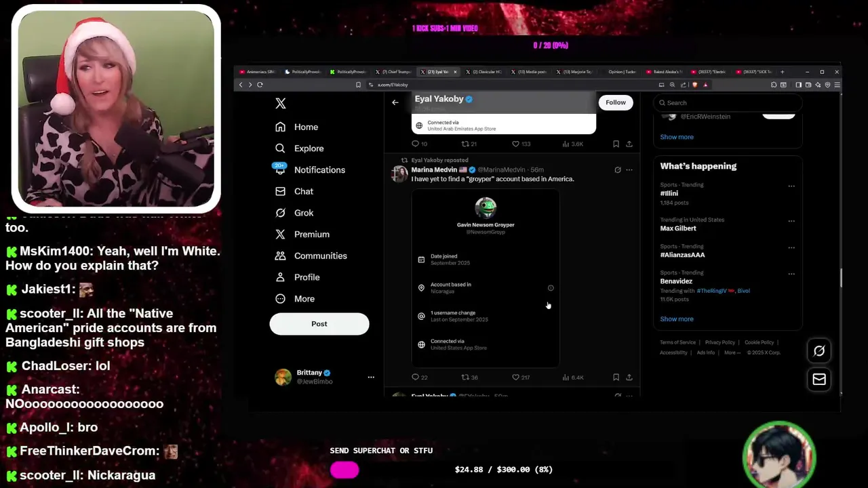The height and width of the screenshot is (488, 868).
Task: Open Terms of Service footer link
Action: (677, 342)
